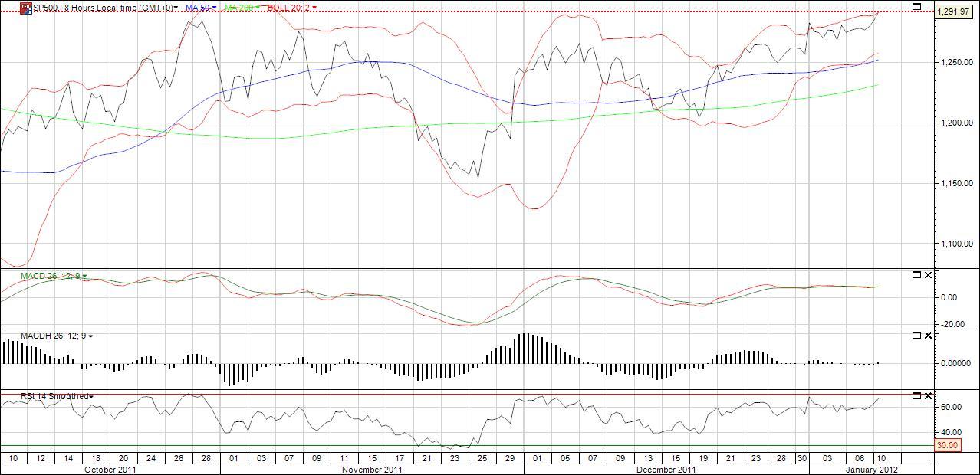This screenshot has width=980, height=475.
Task: Click the November 2011 month label
Action: 372,470
